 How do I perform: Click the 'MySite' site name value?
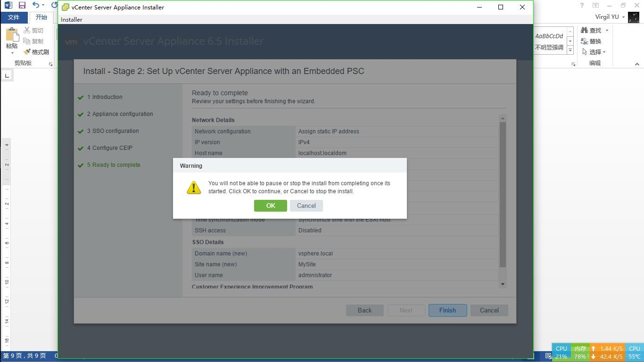coord(307,264)
